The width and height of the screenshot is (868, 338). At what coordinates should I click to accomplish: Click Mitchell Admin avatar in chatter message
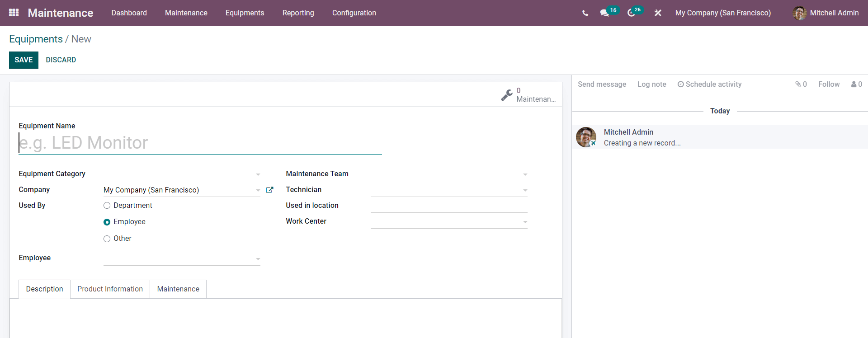586,137
